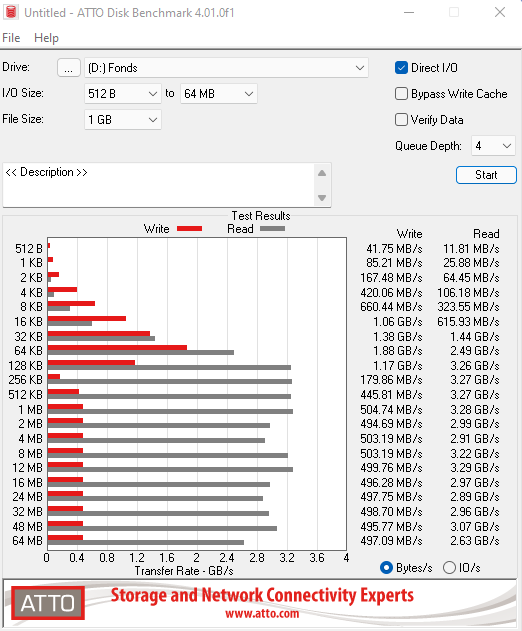Expand the 64 MB maximum I/O size dropdown
Screen dimensions: 522x631
tap(219, 94)
